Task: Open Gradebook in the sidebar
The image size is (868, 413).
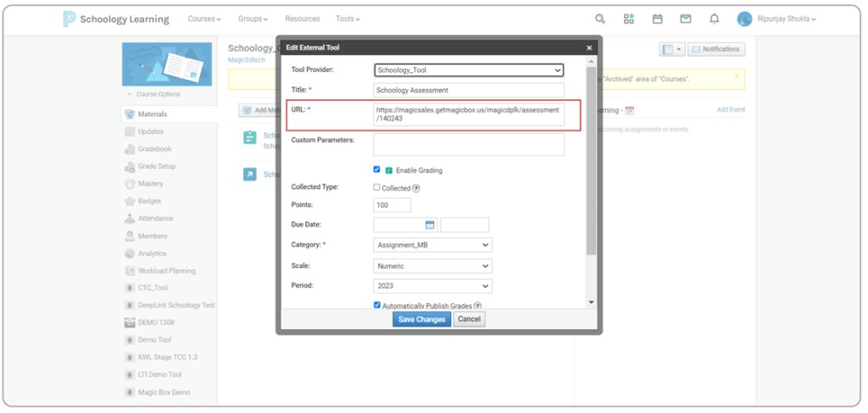Action: (154, 149)
